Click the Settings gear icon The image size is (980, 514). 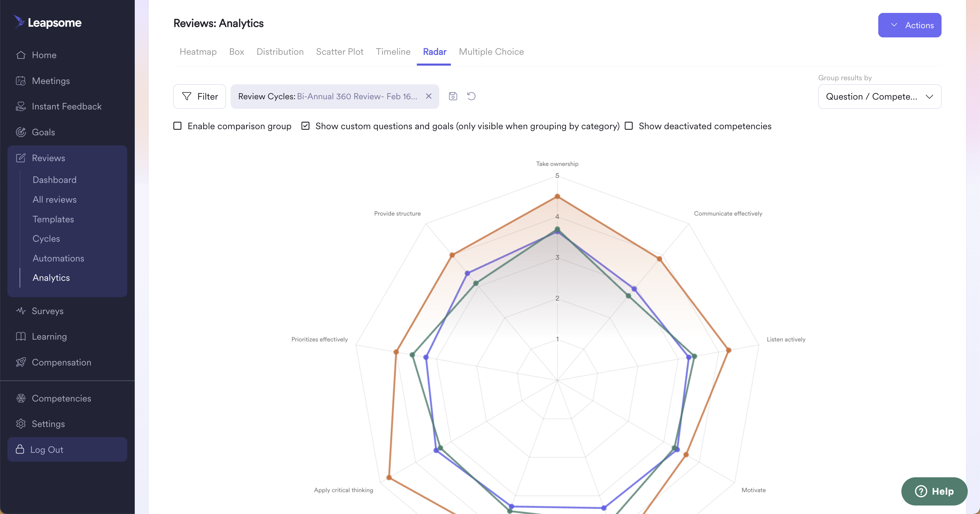[x=21, y=424]
